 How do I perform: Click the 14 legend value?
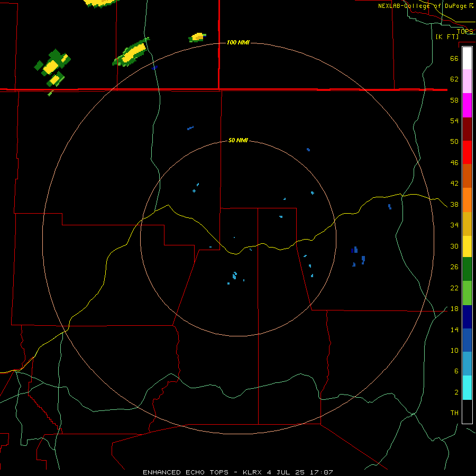(x=454, y=329)
